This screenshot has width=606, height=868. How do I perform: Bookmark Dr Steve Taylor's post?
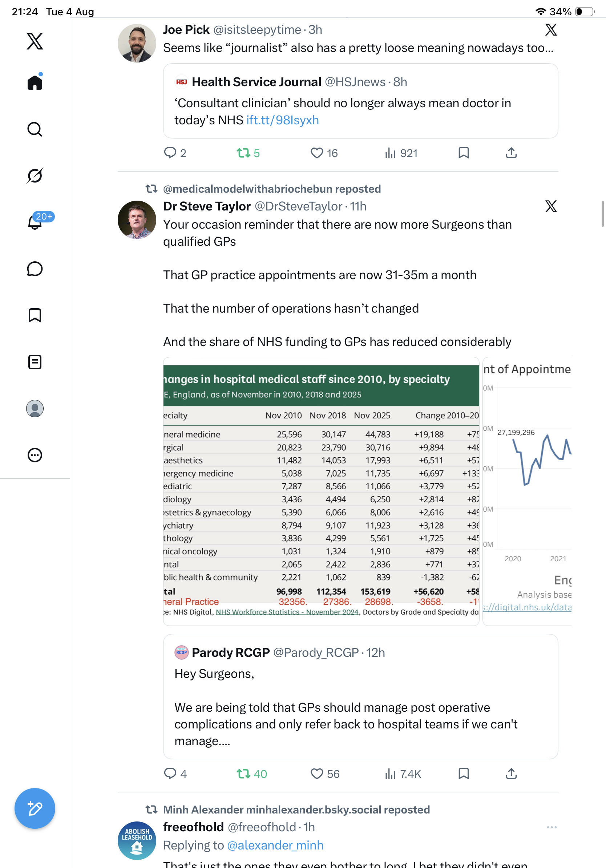[464, 773]
